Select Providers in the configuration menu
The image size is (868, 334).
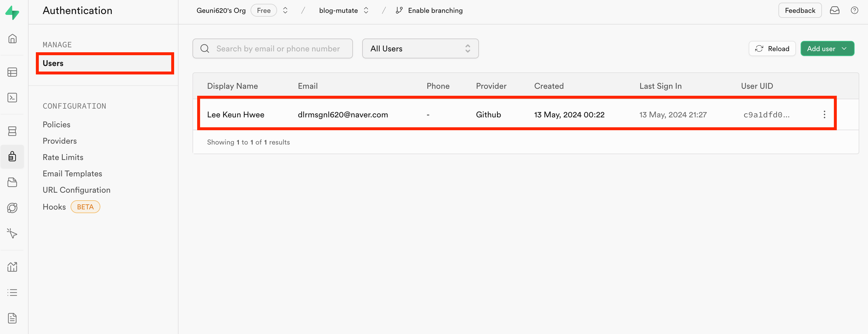click(60, 141)
